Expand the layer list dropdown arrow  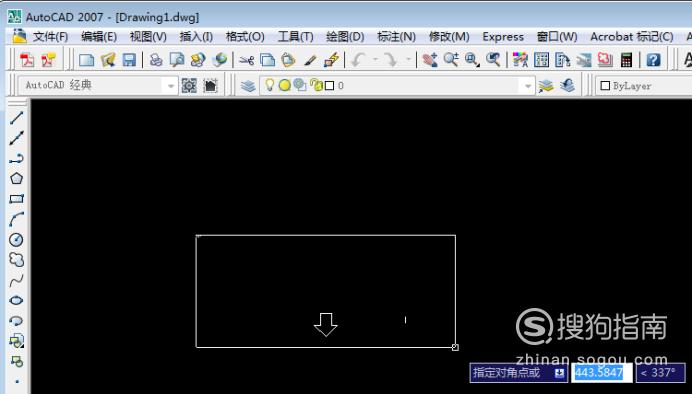point(527,86)
